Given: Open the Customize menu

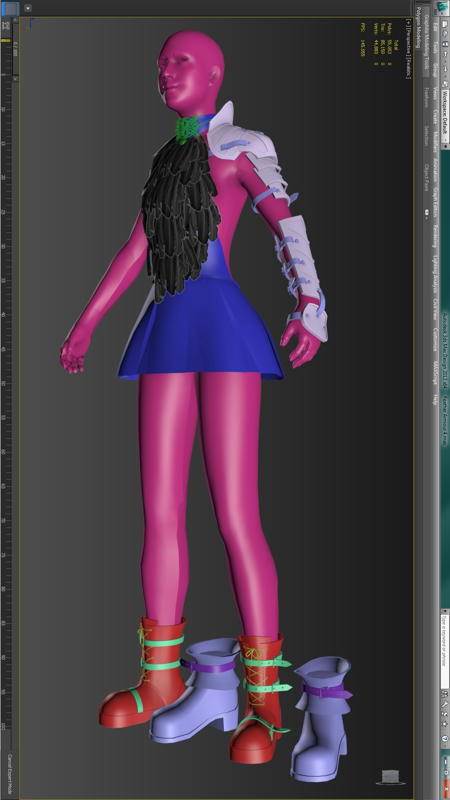Looking at the screenshot, I should coord(435,340).
